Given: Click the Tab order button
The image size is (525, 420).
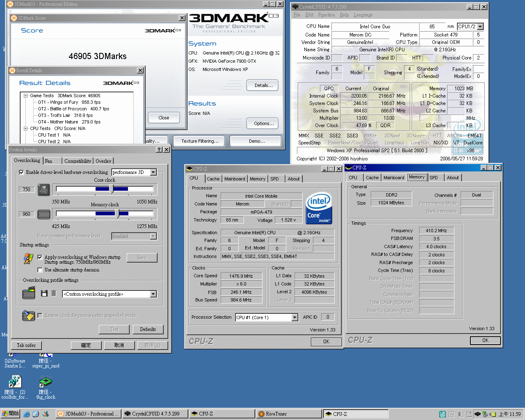Looking at the screenshot, I should tap(26, 345).
